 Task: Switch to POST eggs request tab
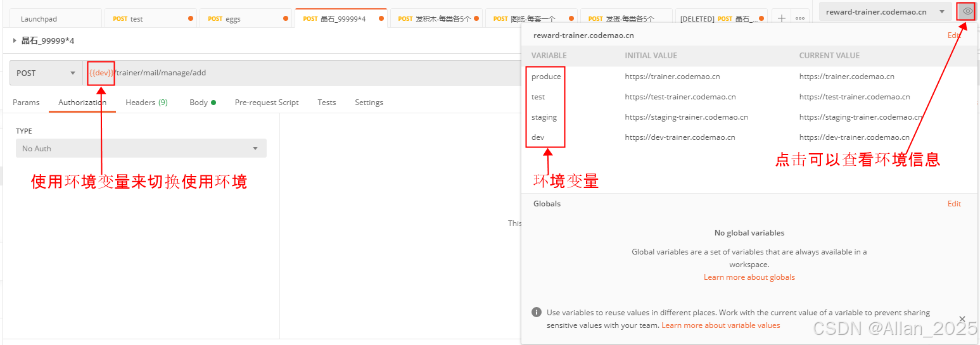point(245,19)
